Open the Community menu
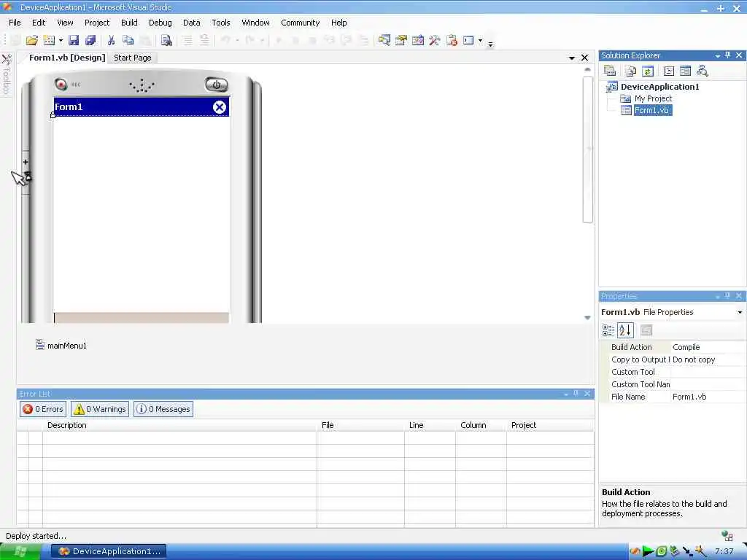747x560 pixels. [300, 23]
